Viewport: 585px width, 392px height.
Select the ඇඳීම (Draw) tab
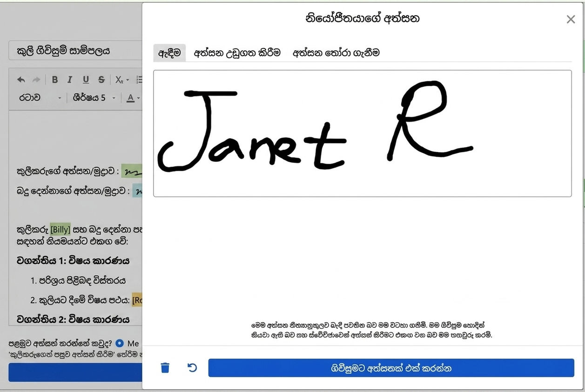169,53
